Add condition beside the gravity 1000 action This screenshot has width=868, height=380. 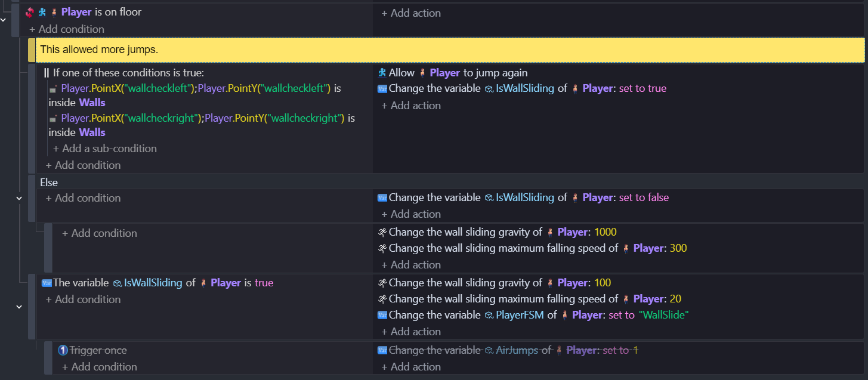point(99,233)
